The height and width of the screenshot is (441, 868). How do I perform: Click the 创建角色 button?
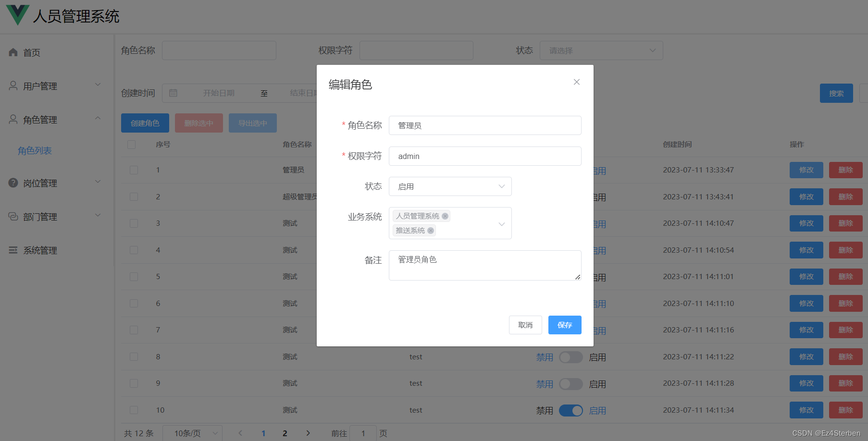point(145,123)
